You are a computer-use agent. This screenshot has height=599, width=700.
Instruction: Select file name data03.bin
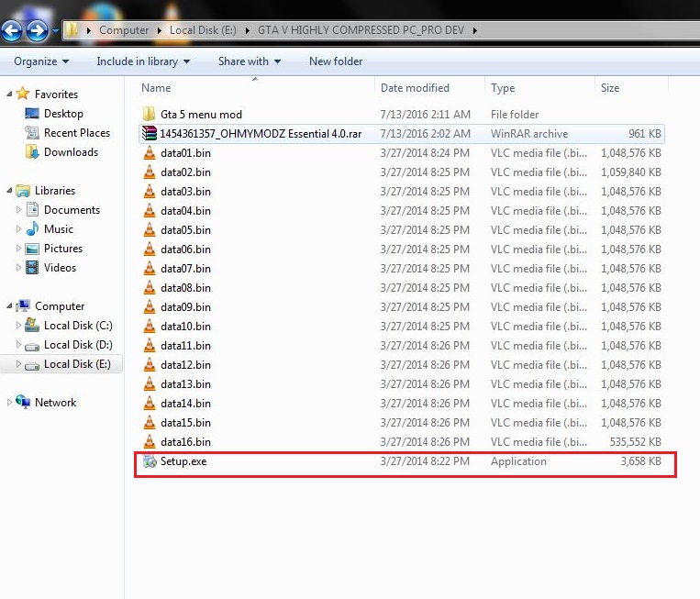185,192
